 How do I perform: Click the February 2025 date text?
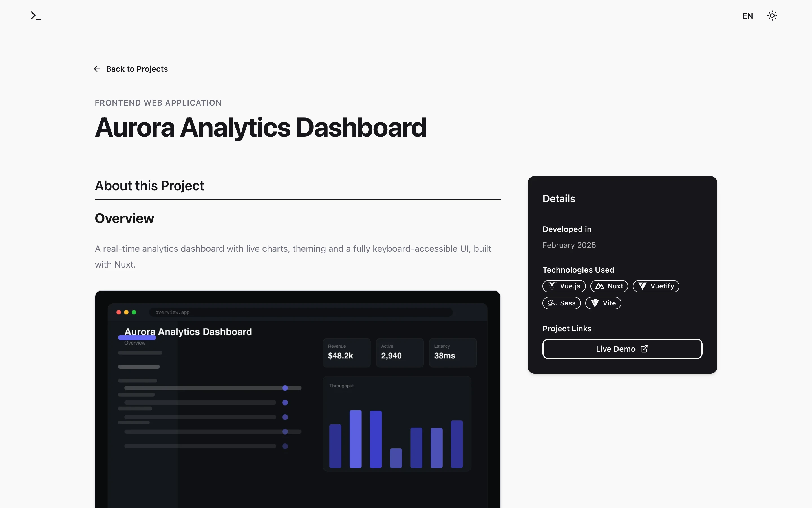pyautogui.click(x=569, y=245)
